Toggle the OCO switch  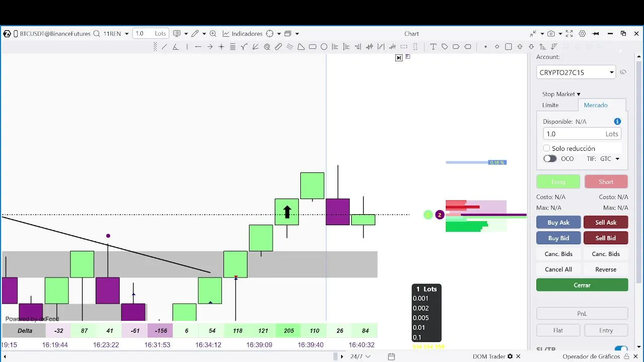point(550,158)
